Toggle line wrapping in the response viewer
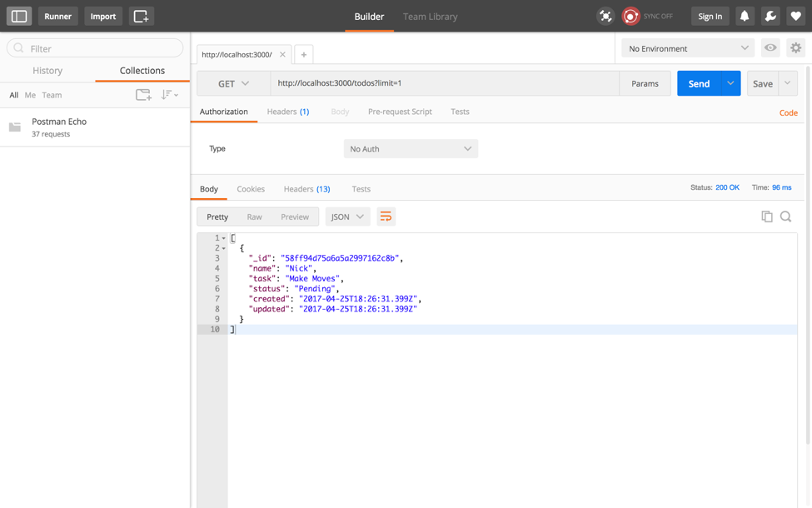812x508 pixels. (386, 216)
